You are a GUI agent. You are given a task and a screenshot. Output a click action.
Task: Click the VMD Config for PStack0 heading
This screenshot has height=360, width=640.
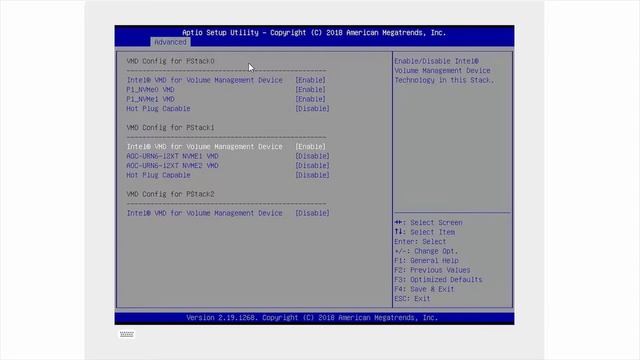coord(170,61)
